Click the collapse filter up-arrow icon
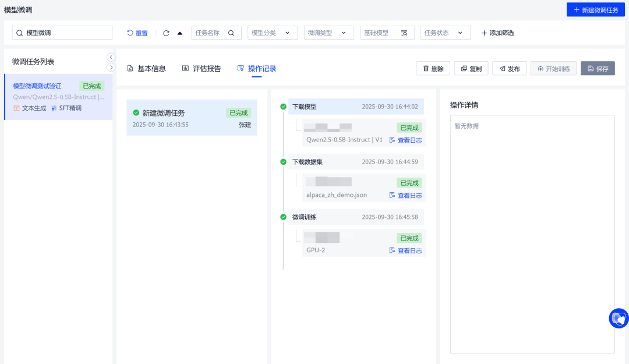Viewport: 629px width, 364px height. click(x=179, y=33)
